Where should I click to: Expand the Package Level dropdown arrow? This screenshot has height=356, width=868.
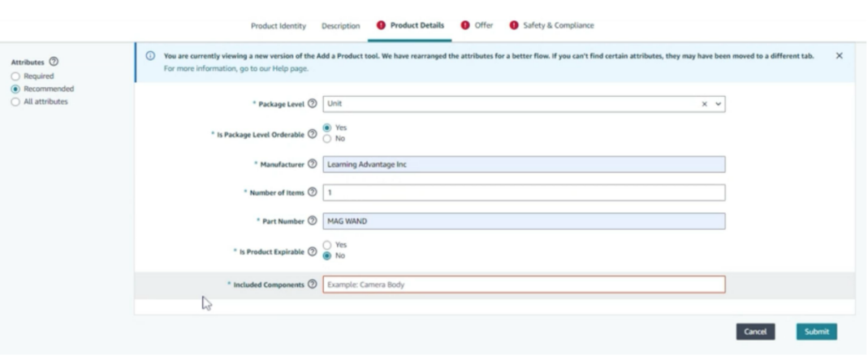(x=718, y=104)
